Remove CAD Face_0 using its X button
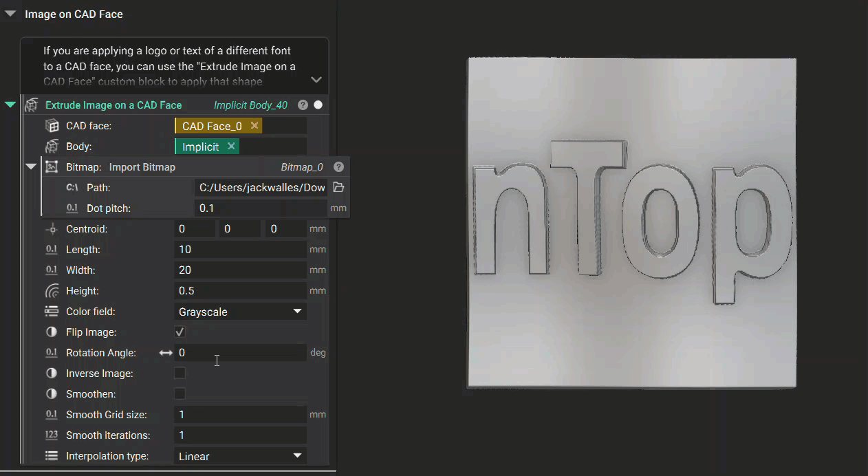 [254, 125]
